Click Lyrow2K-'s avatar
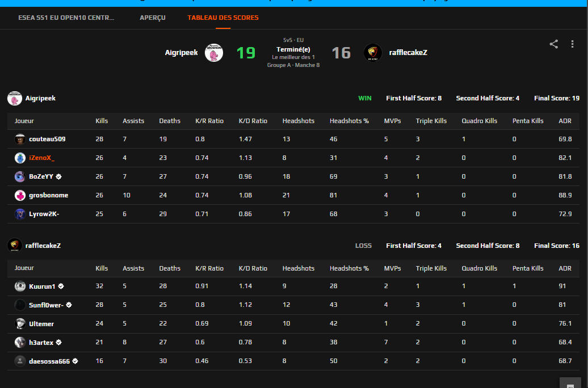This screenshot has height=388, width=588. (x=20, y=214)
